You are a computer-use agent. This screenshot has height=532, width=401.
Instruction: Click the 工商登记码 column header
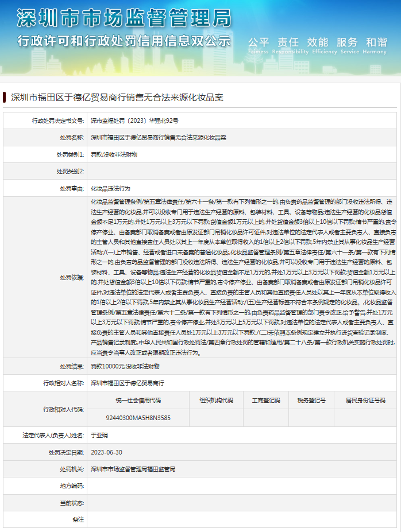click(266, 401)
